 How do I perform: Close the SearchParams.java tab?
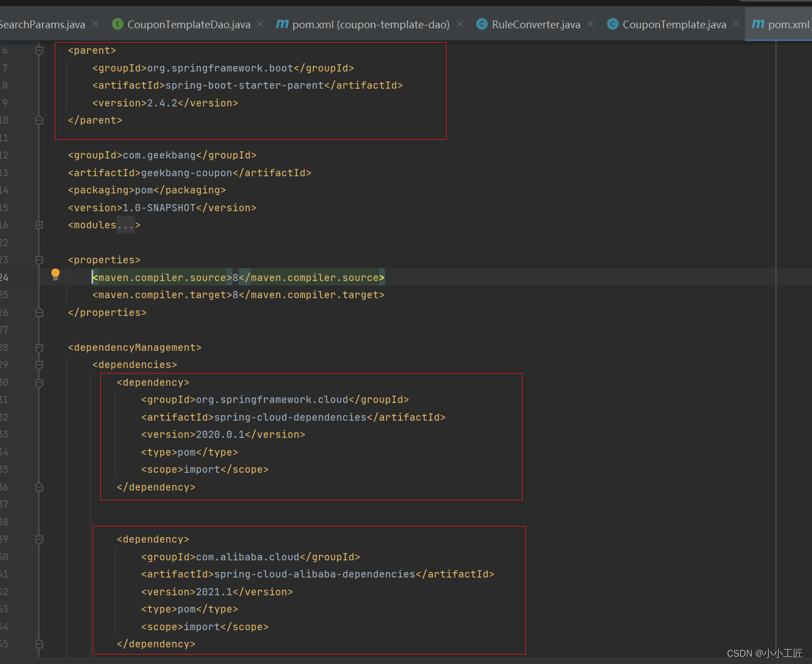95,24
